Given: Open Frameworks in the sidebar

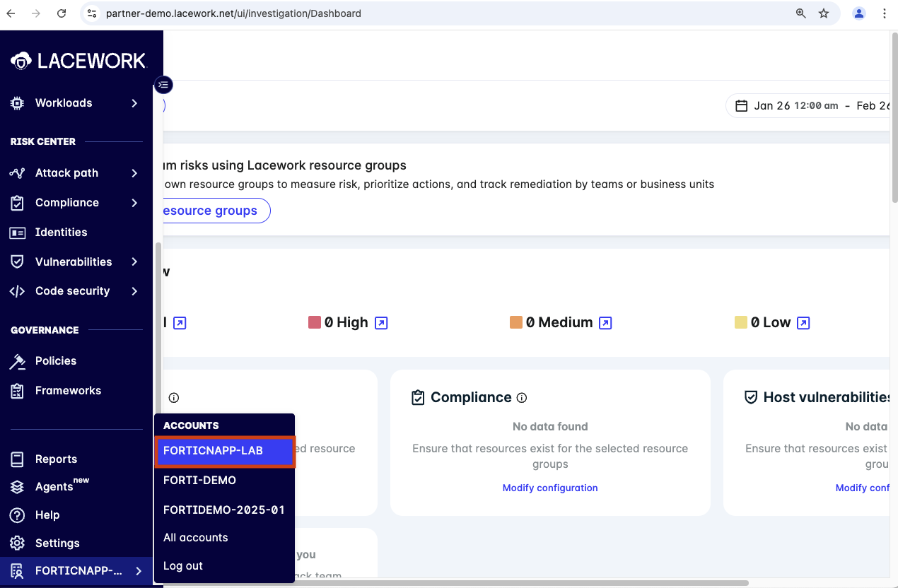Looking at the screenshot, I should pos(68,391).
